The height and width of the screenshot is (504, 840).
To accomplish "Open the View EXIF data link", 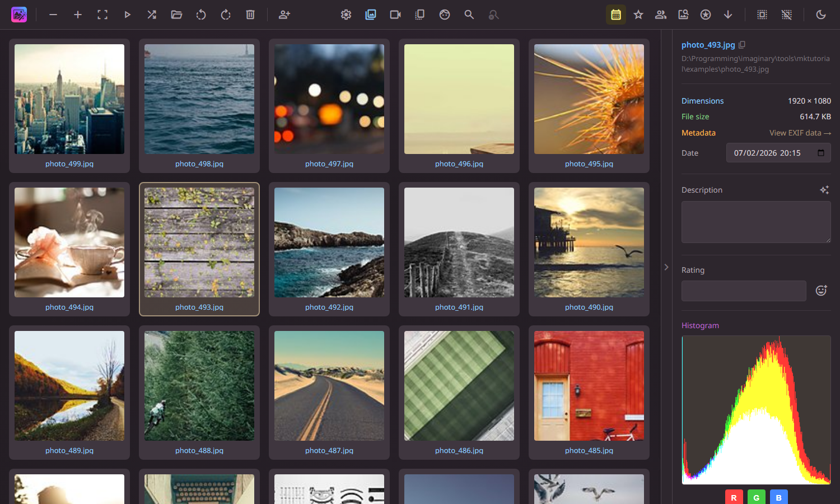I will point(800,133).
